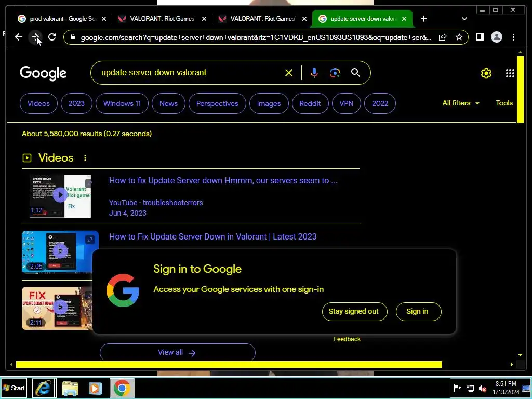This screenshot has width=532, height=399.
Task: Submit search with magnifier icon
Action: [x=355, y=73]
